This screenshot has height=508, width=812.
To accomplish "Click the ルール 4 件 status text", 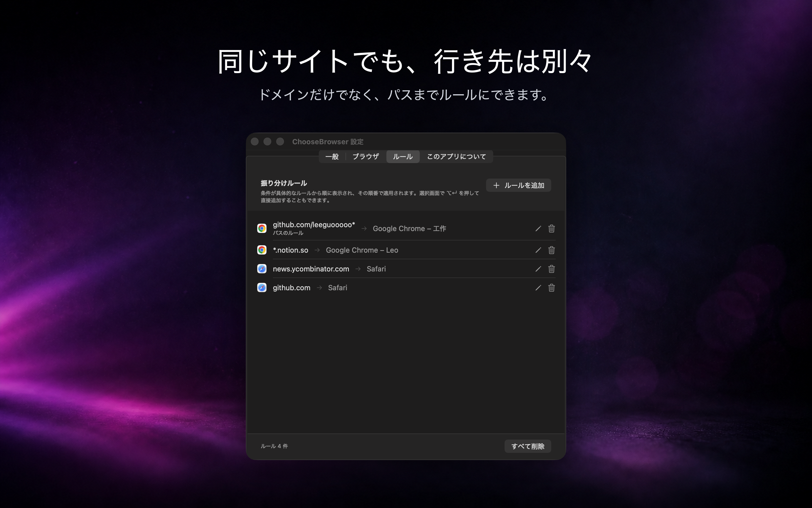I will [x=274, y=446].
